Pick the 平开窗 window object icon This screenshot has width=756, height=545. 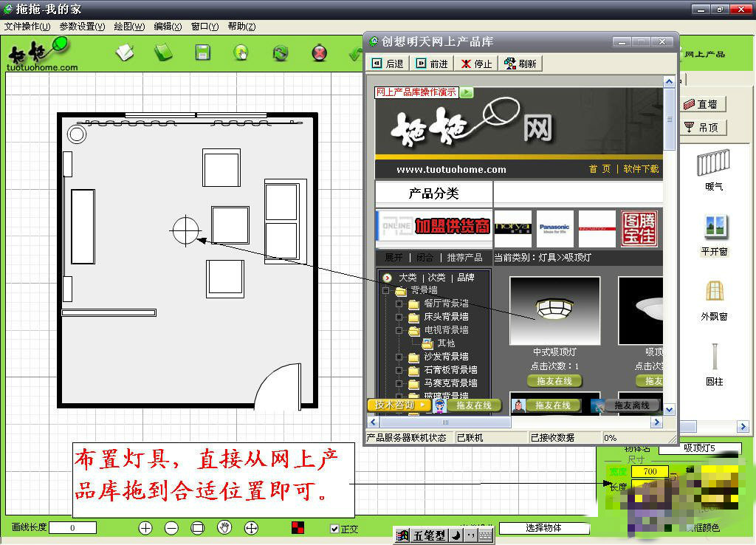[715, 227]
